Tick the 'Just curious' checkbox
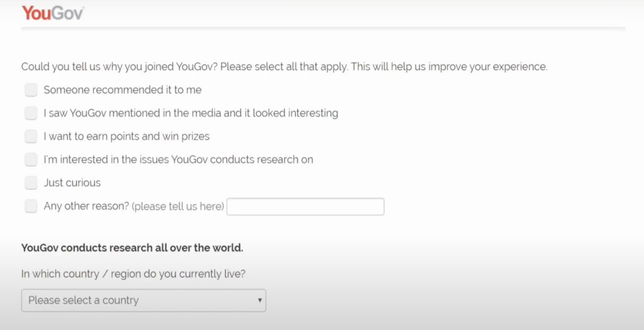Viewport: 644px width, 330px height. click(x=31, y=183)
